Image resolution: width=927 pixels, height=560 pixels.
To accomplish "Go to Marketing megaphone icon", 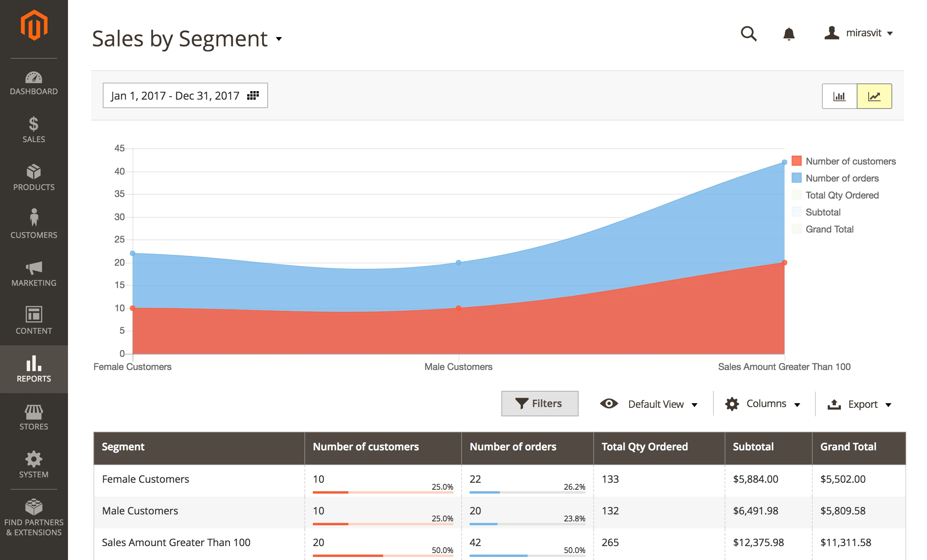I will coord(34,268).
